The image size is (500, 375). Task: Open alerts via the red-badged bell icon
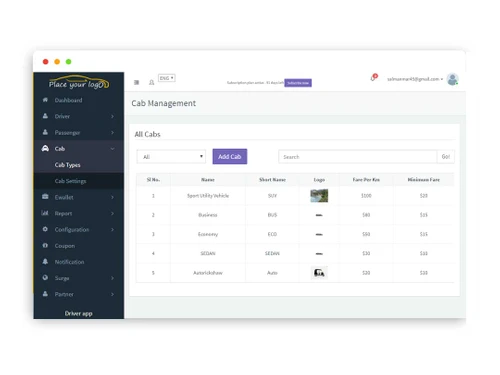click(x=374, y=78)
